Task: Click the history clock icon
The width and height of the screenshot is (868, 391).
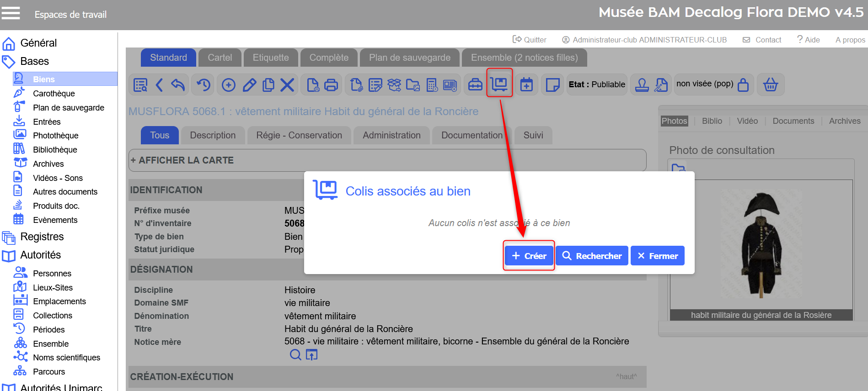Action: tap(204, 85)
